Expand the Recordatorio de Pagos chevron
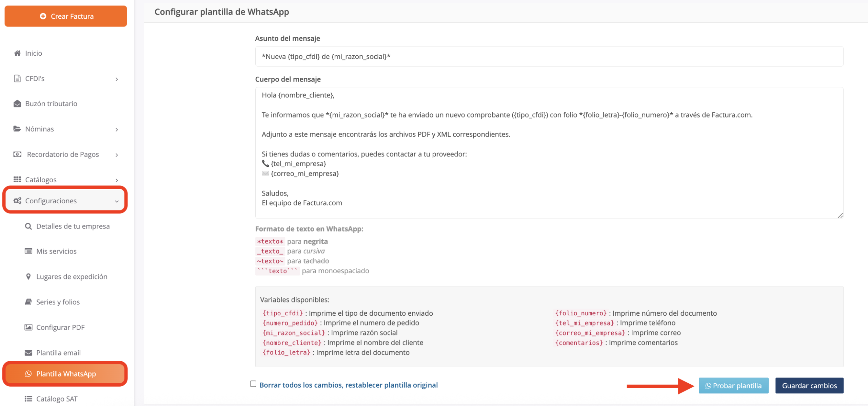The width and height of the screenshot is (868, 406). pyautogui.click(x=117, y=155)
